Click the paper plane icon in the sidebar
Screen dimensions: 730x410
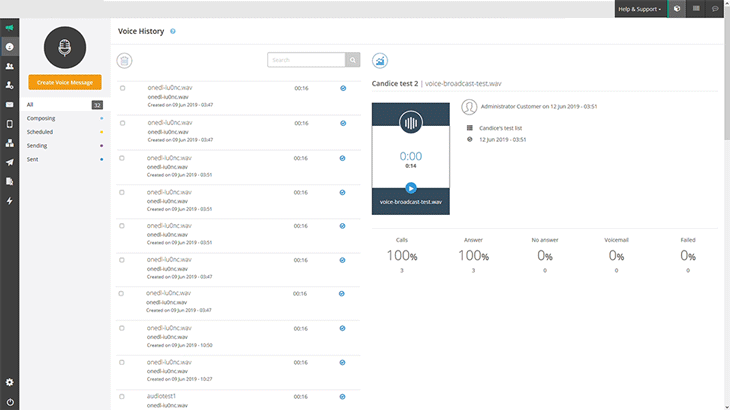click(10, 162)
